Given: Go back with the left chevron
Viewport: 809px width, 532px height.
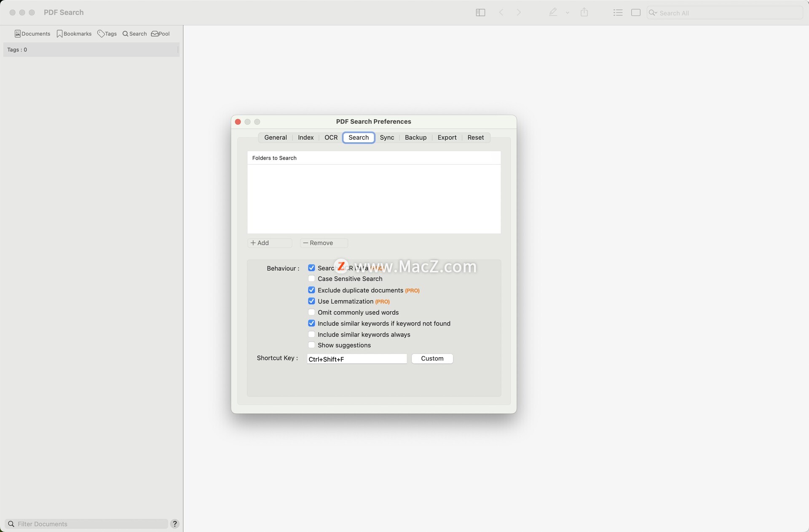Looking at the screenshot, I should 501,13.
